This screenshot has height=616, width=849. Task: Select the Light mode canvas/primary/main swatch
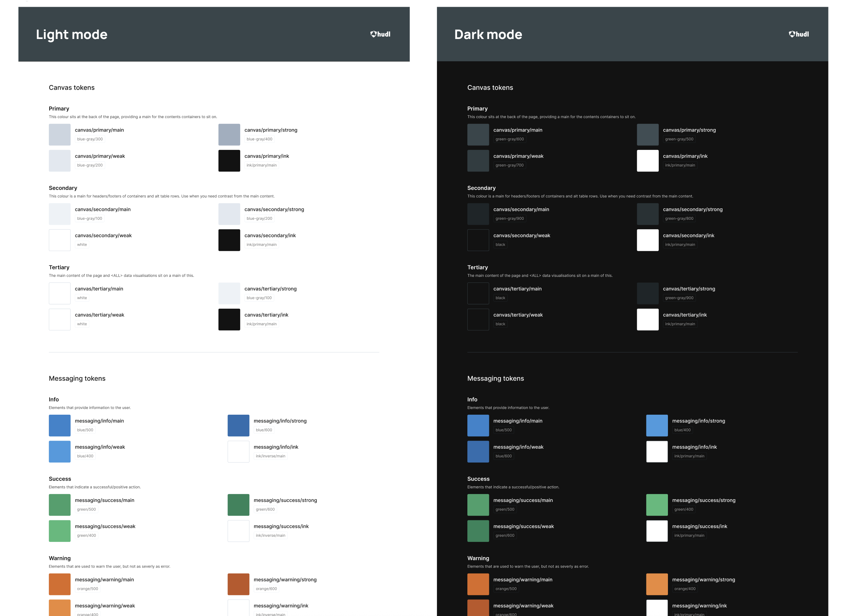point(60,134)
